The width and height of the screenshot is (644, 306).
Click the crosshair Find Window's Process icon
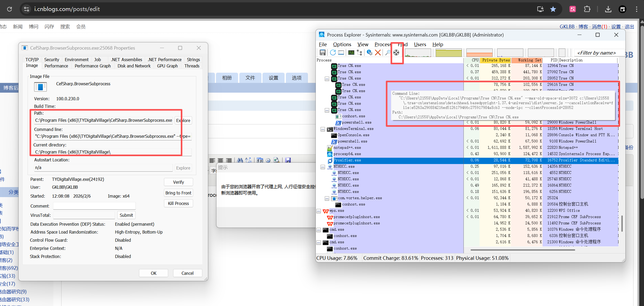click(x=396, y=52)
